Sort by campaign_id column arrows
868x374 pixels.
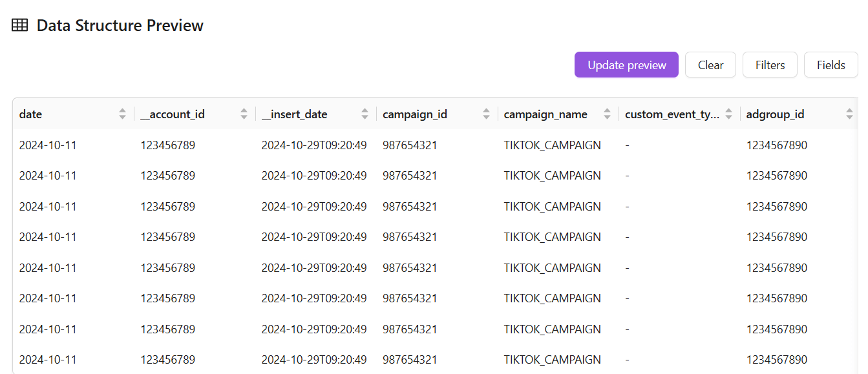point(486,114)
